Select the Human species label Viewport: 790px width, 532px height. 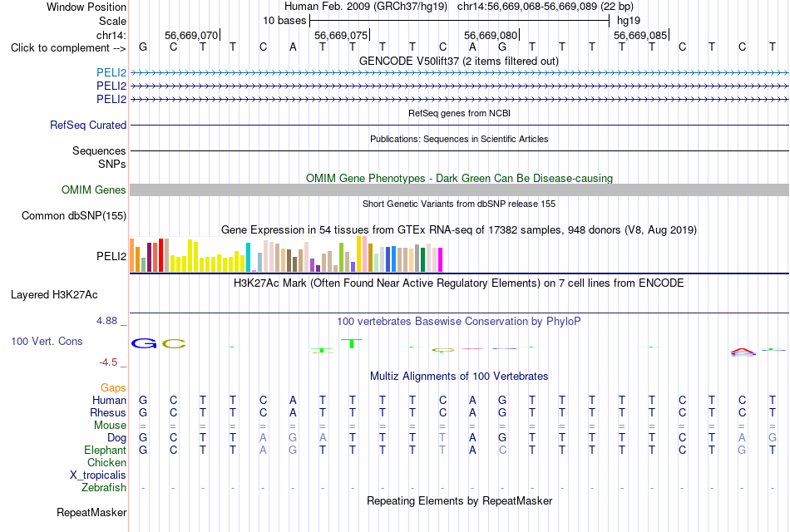109,400
